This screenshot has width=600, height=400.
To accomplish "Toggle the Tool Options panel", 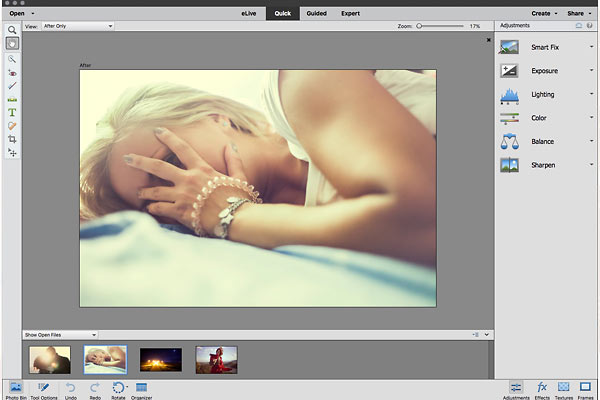I will click(x=44, y=390).
